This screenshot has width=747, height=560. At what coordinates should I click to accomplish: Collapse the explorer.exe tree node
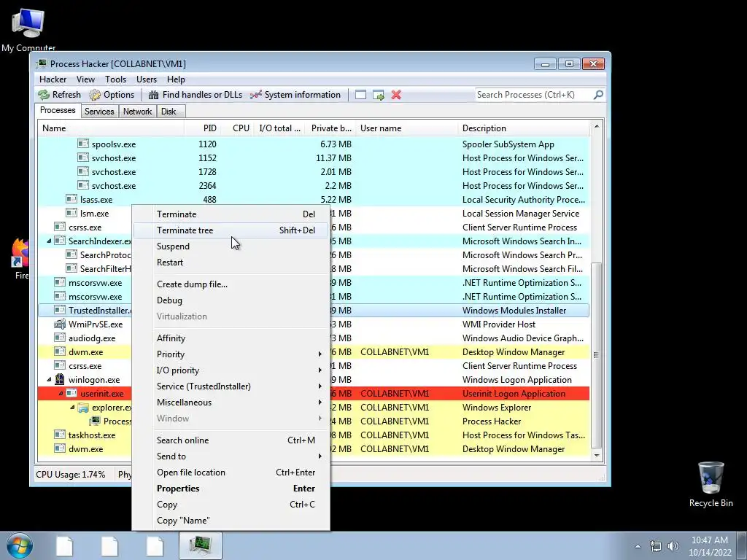(x=72, y=407)
